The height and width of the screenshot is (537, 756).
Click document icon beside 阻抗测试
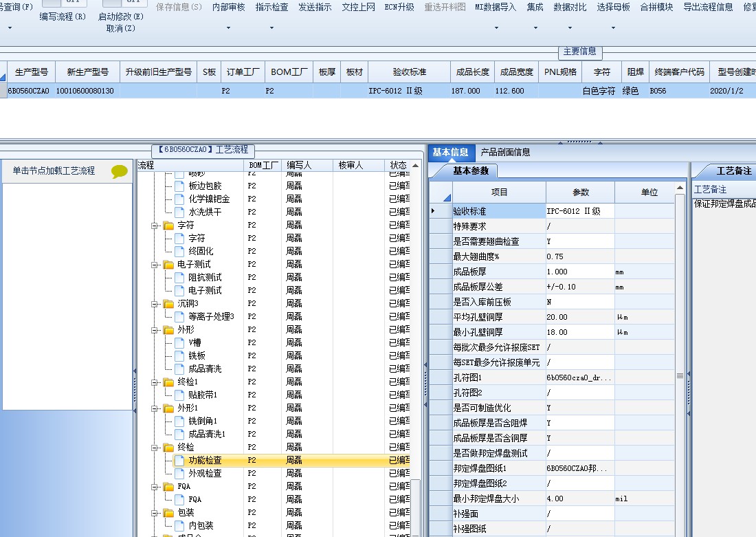tap(179, 277)
